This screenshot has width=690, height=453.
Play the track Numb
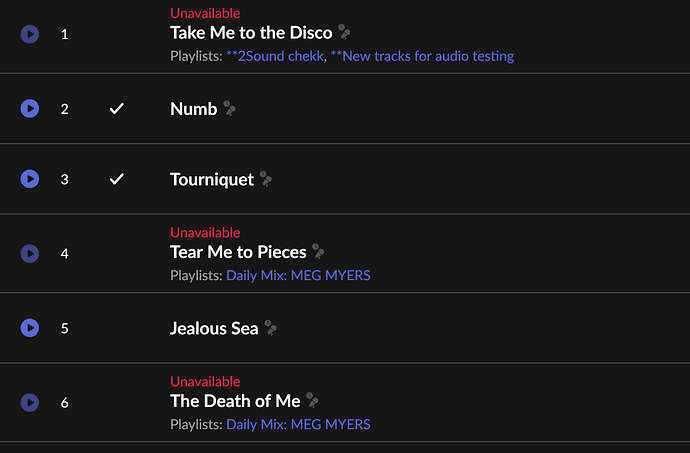coord(30,108)
